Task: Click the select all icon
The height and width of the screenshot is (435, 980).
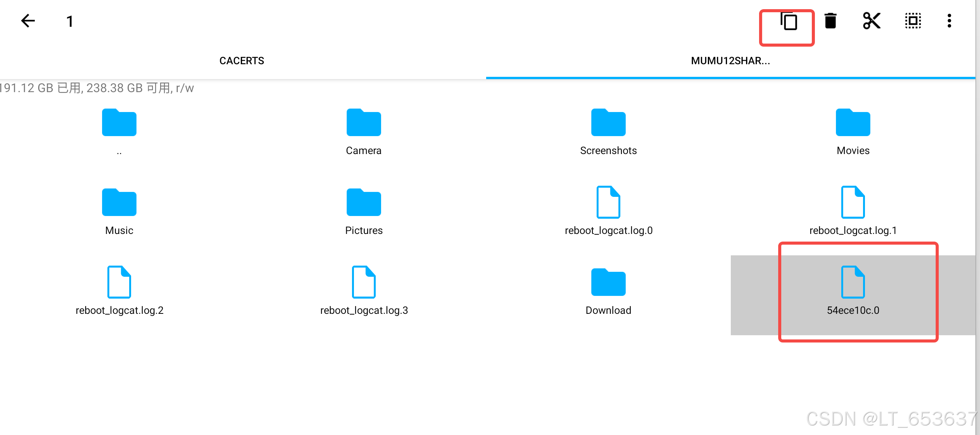Action: point(913,21)
